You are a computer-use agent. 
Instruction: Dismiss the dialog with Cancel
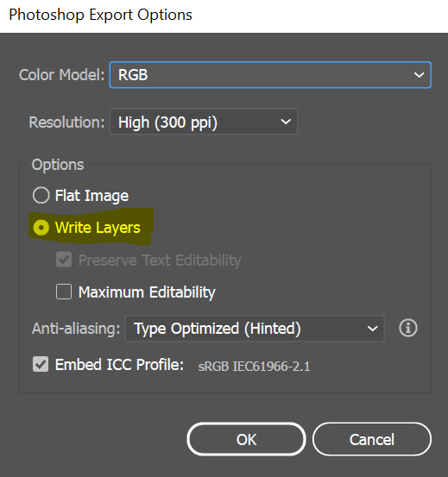372,439
